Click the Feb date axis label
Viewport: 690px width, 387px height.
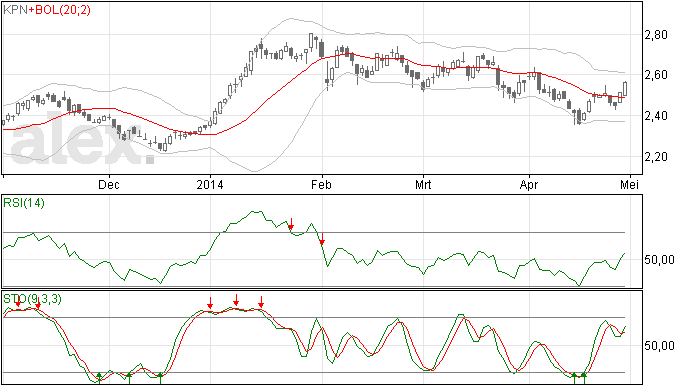(x=321, y=184)
